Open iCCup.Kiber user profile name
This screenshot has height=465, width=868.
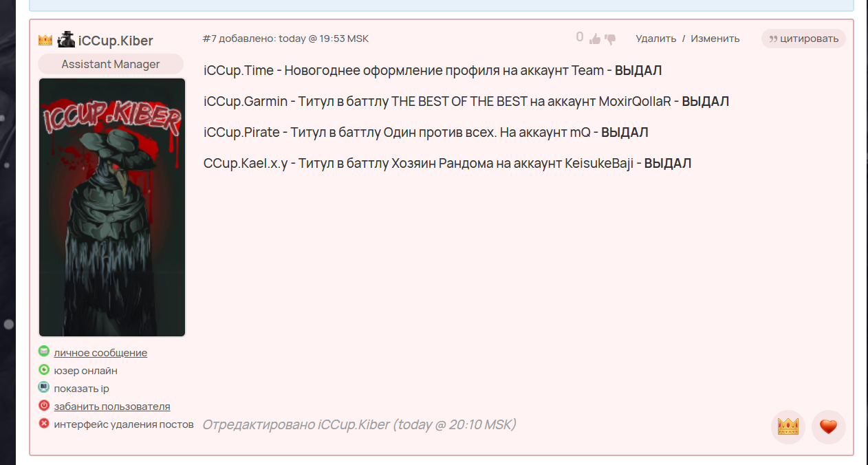pos(116,41)
